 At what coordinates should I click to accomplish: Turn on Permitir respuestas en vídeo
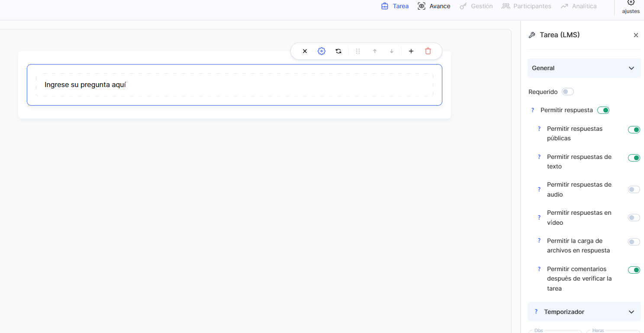[634, 218]
